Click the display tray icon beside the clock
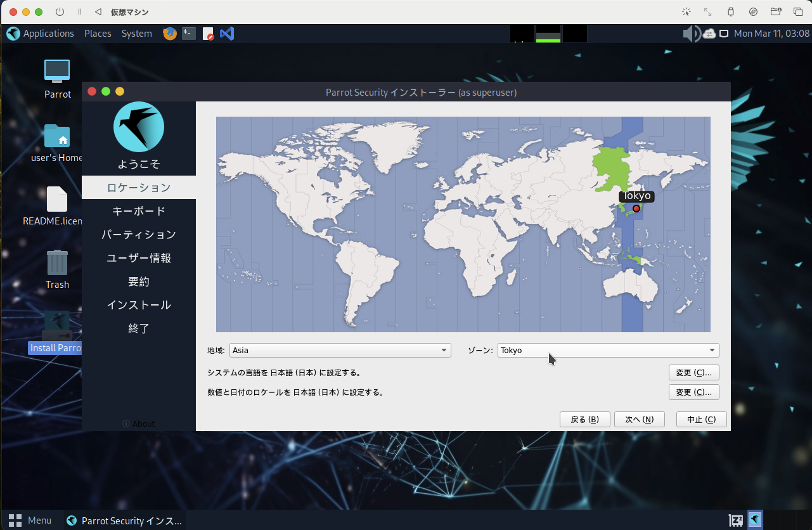 click(x=724, y=34)
